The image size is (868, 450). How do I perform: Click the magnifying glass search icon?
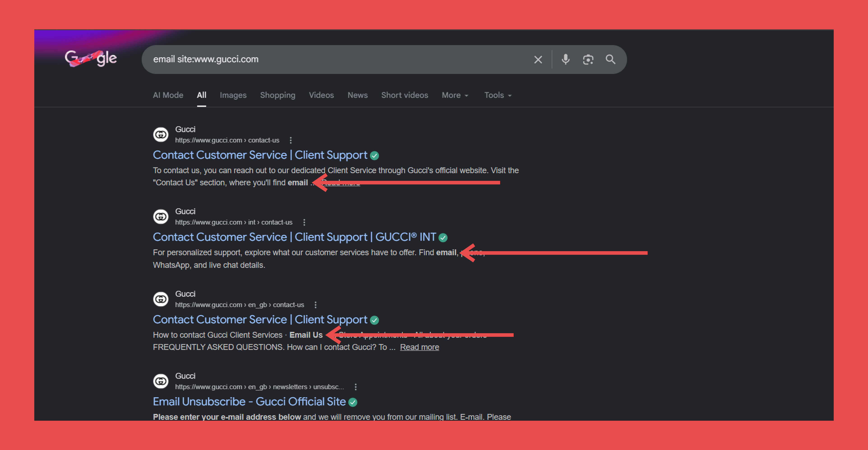(610, 59)
